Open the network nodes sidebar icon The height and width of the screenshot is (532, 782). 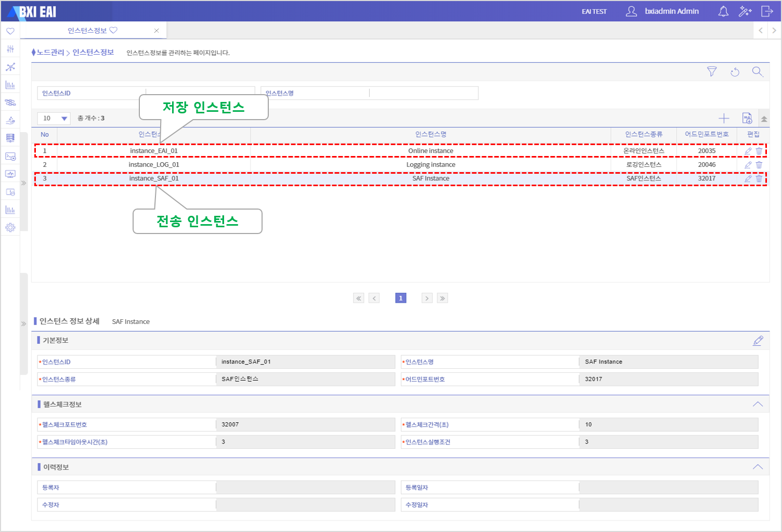coord(10,67)
